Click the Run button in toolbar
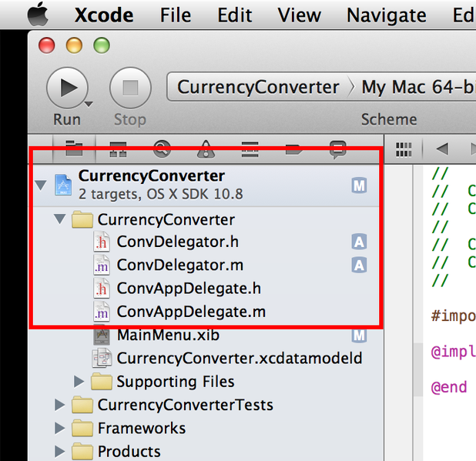 click(67, 89)
